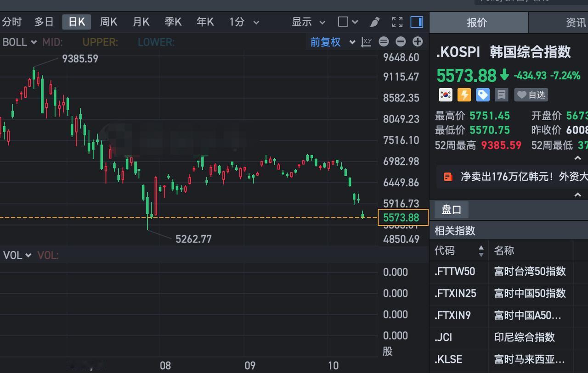Open the VOL indicator dropdown

pos(17,255)
